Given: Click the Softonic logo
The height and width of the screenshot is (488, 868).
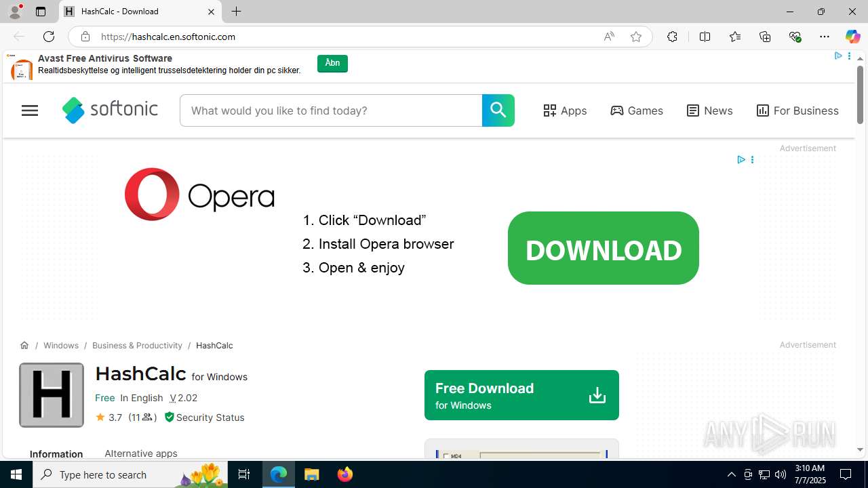Looking at the screenshot, I should pos(110,110).
